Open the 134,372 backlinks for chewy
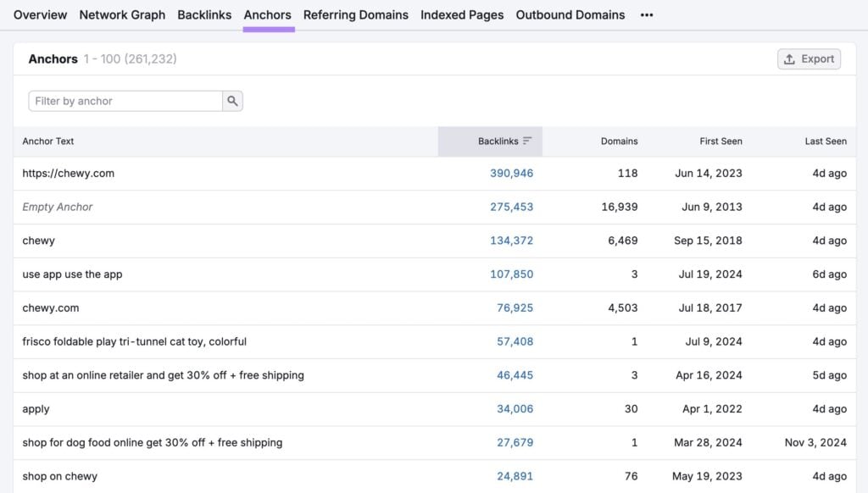 click(511, 241)
